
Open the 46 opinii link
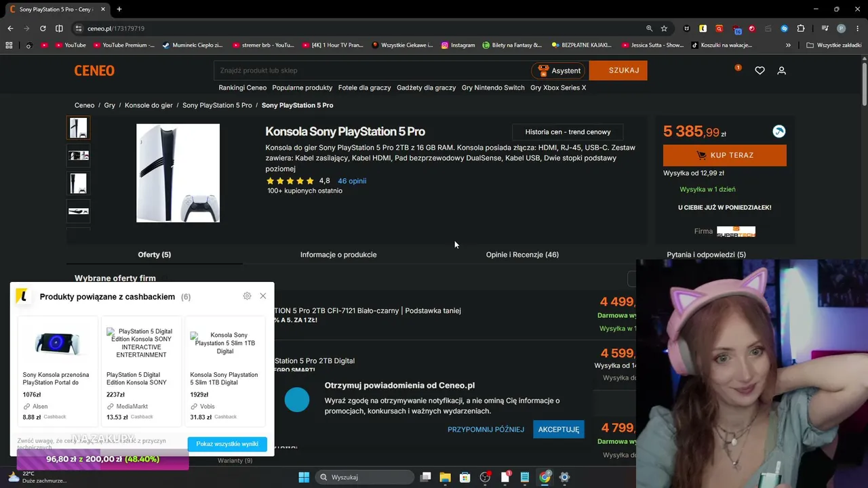pos(352,181)
